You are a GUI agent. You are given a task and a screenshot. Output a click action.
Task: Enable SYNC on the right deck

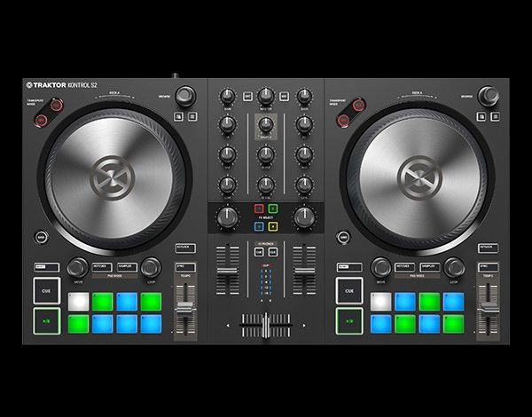tap(489, 267)
